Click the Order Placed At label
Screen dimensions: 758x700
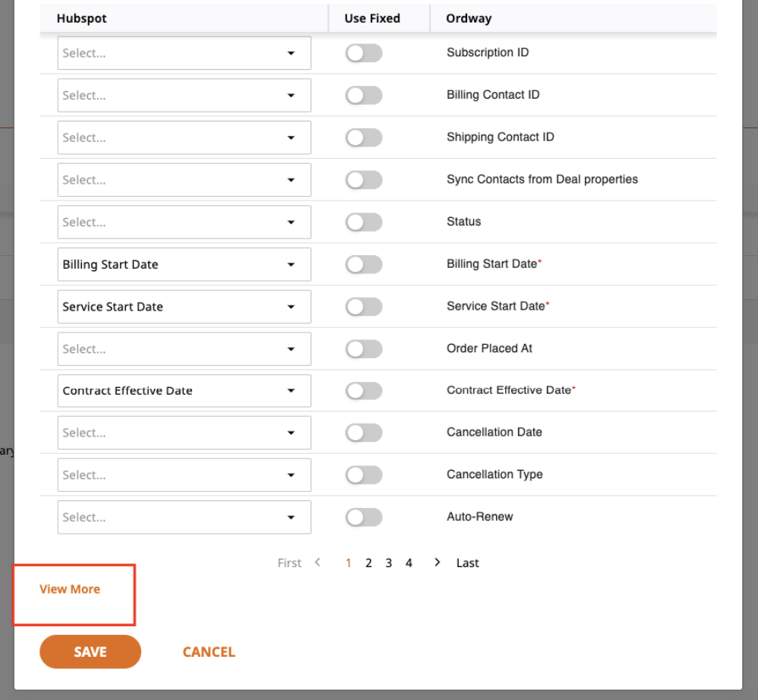pos(489,348)
